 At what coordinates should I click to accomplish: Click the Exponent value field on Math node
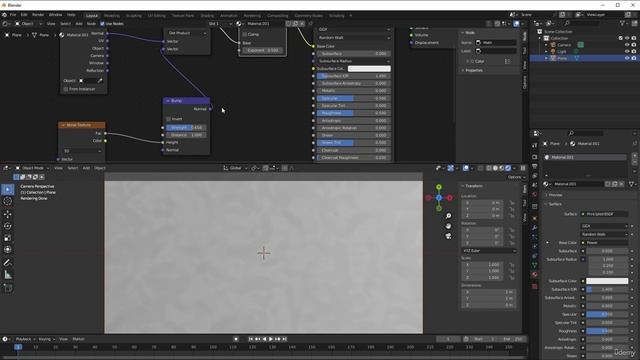262,50
